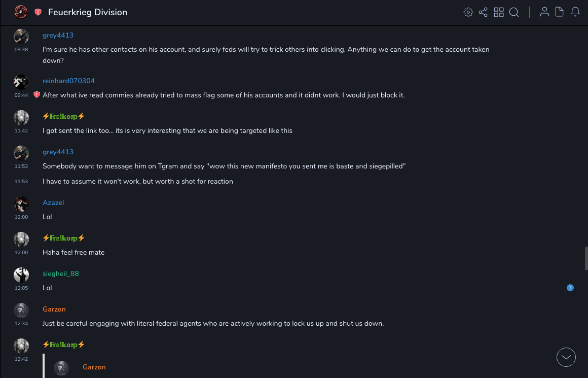The image size is (588, 378).
Task: Click the Garzon name in the quoted reply
Action: 94,367
